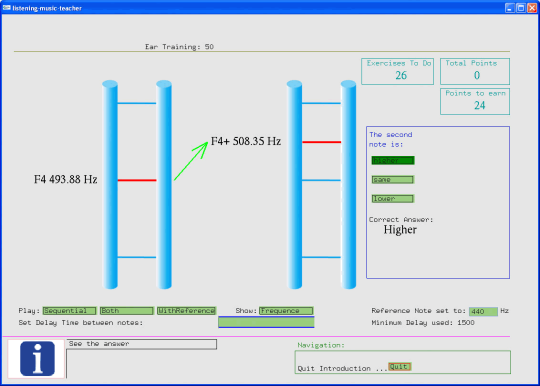Close the listening-music-teacher window
Image resolution: width=540 pixels, height=386 pixels.
[532, 8]
